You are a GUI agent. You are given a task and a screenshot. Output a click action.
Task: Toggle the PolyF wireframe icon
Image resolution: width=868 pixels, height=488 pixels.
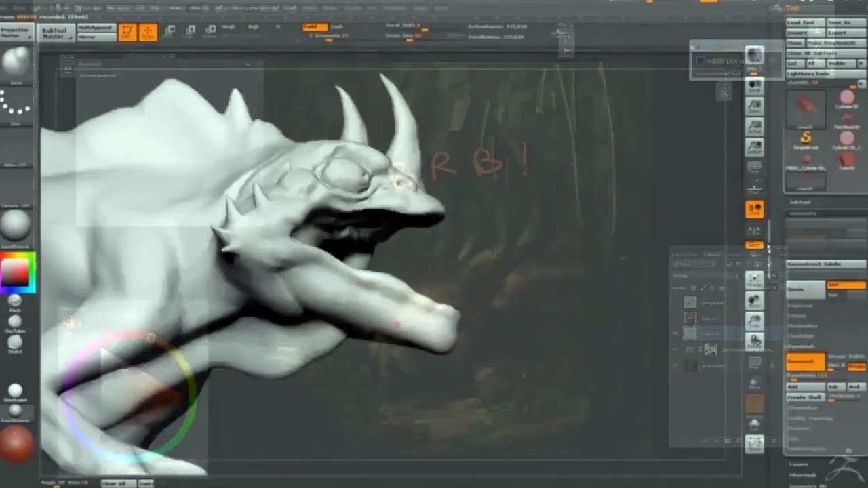(x=754, y=363)
